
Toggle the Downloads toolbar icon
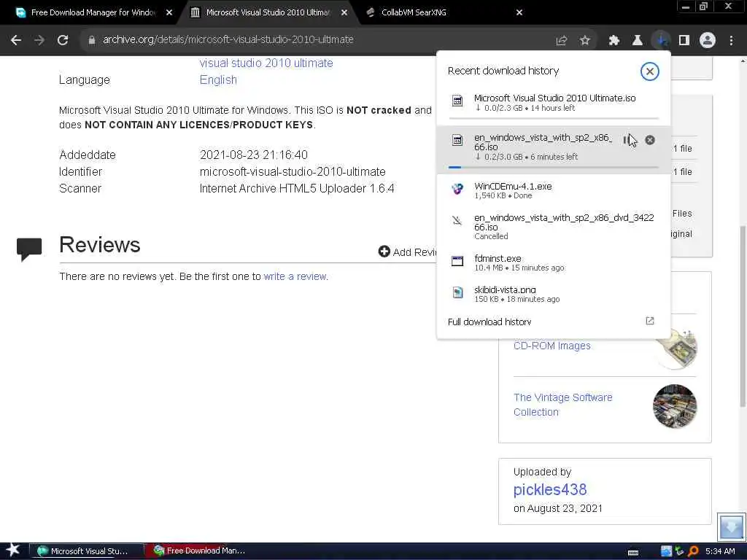click(x=661, y=41)
